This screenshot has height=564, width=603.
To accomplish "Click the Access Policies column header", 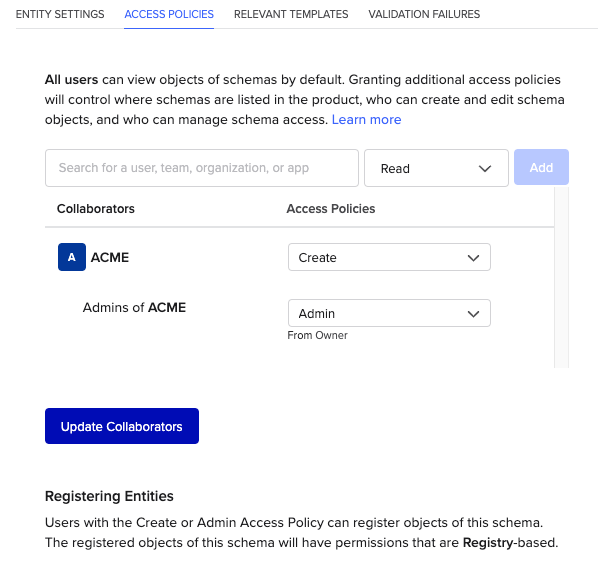I will pos(331,209).
